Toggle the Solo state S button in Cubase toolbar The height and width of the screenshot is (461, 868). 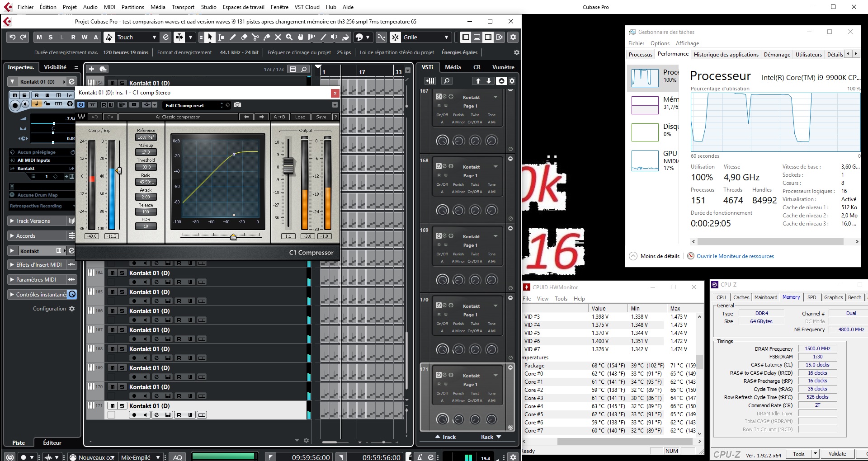pos(51,37)
